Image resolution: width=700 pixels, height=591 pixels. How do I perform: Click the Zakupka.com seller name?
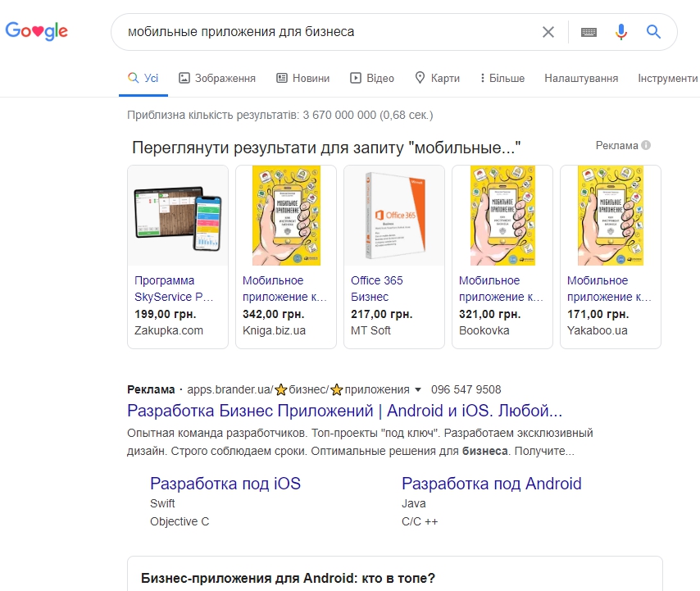click(x=169, y=330)
